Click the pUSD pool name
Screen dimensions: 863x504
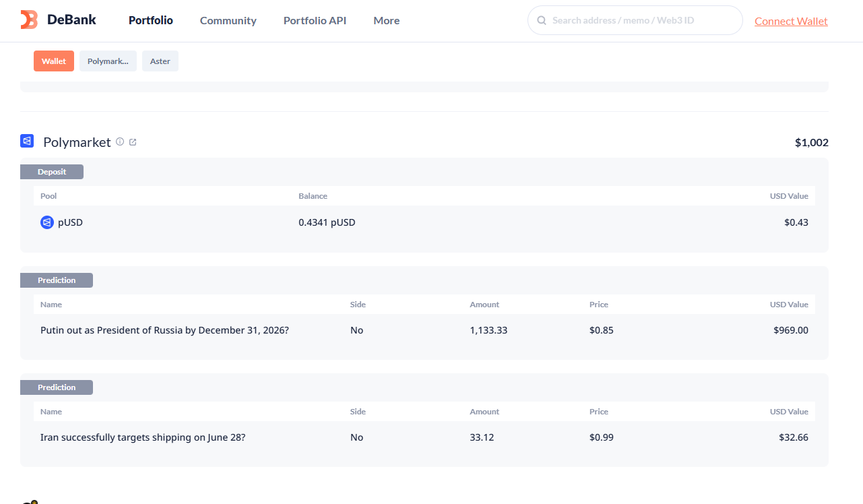point(70,222)
